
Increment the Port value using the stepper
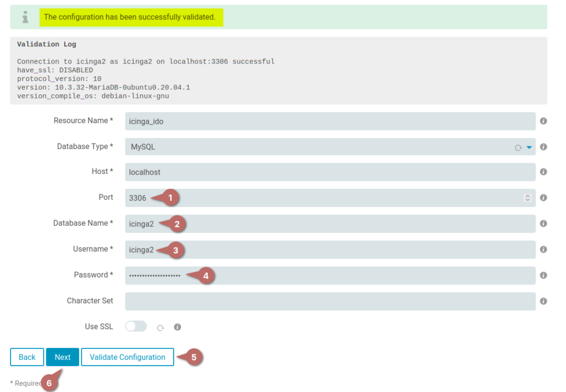click(527, 195)
